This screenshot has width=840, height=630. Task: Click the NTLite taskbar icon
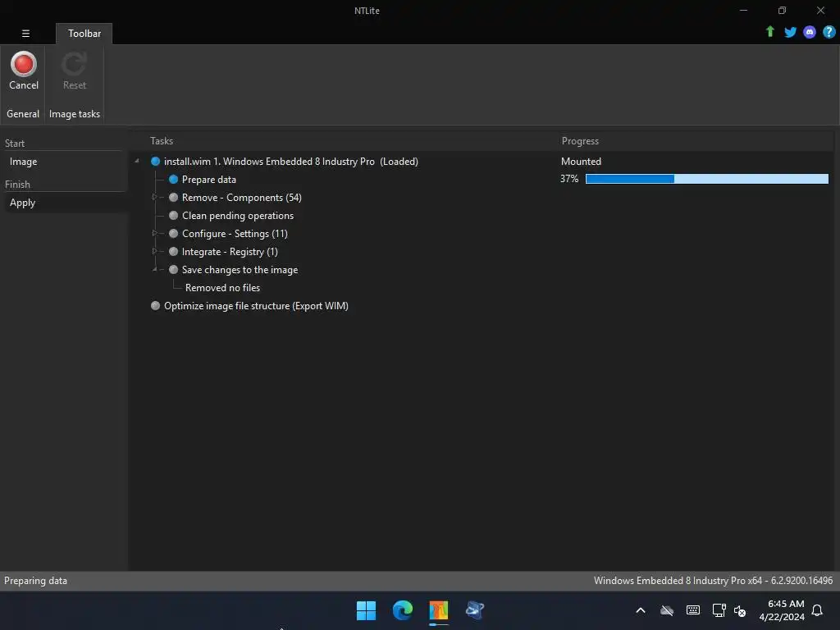(438, 610)
